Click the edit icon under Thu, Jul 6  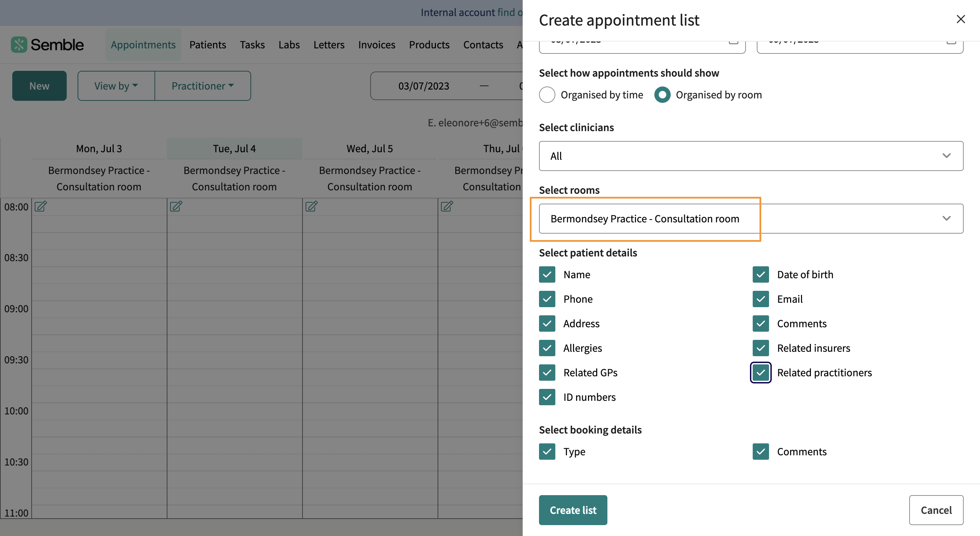coord(447,206)
